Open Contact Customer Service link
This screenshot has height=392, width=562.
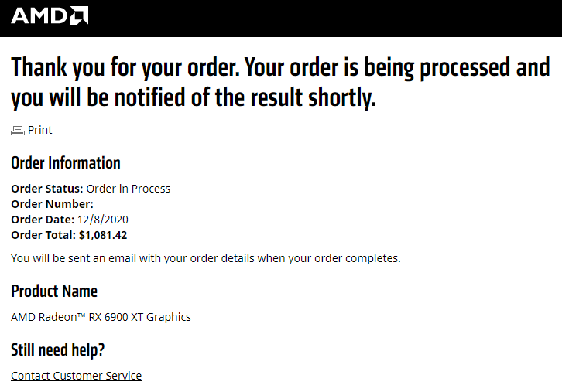(76, 376)
